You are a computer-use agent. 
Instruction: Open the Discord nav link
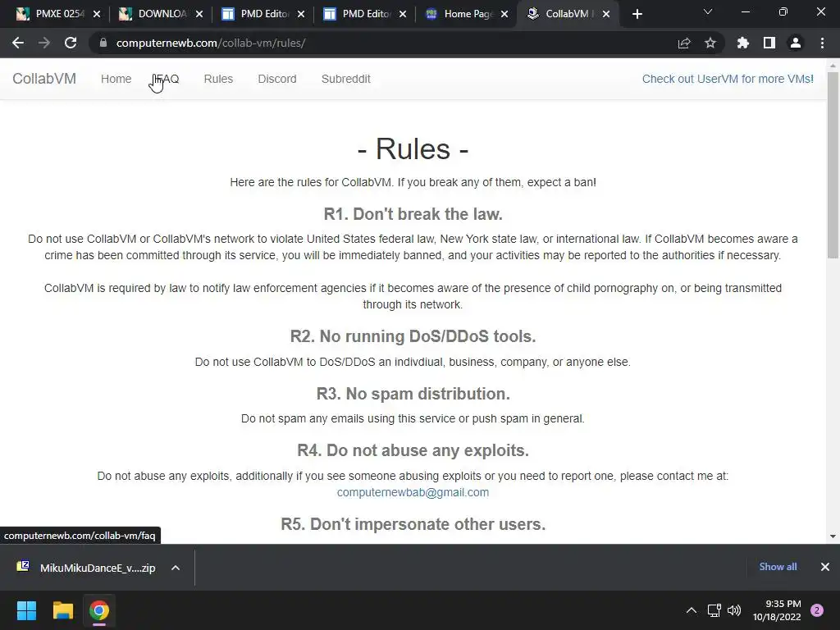(277, 79)
